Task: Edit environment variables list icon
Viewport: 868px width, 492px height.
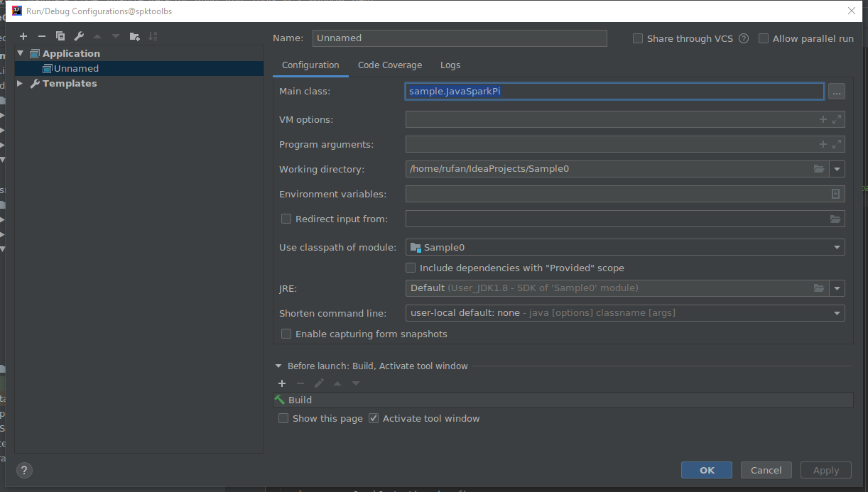Action: (x=836, y=194)
